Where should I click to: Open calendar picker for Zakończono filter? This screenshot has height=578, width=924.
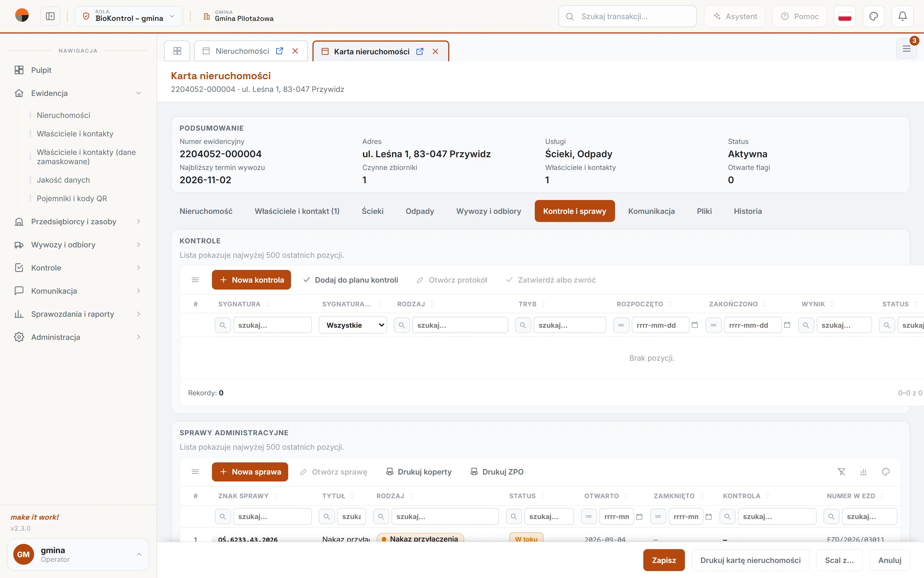787,325
